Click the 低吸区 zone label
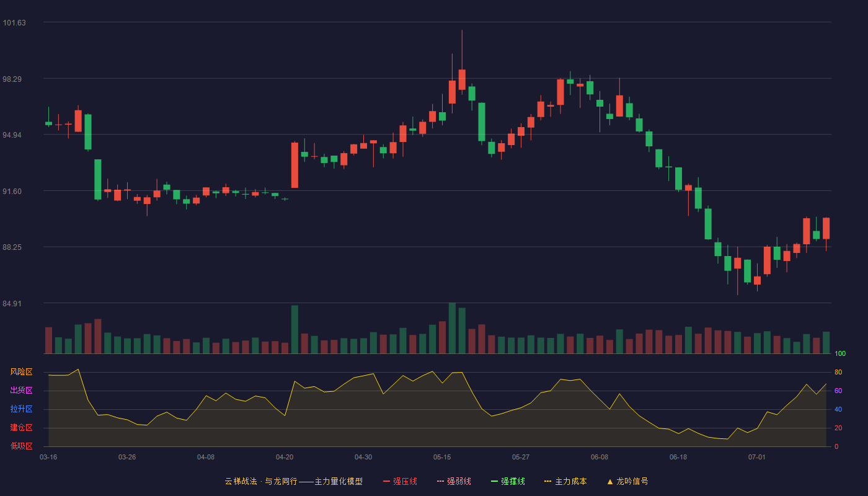The height and width of the screenshot is (496, 868). 21,446
